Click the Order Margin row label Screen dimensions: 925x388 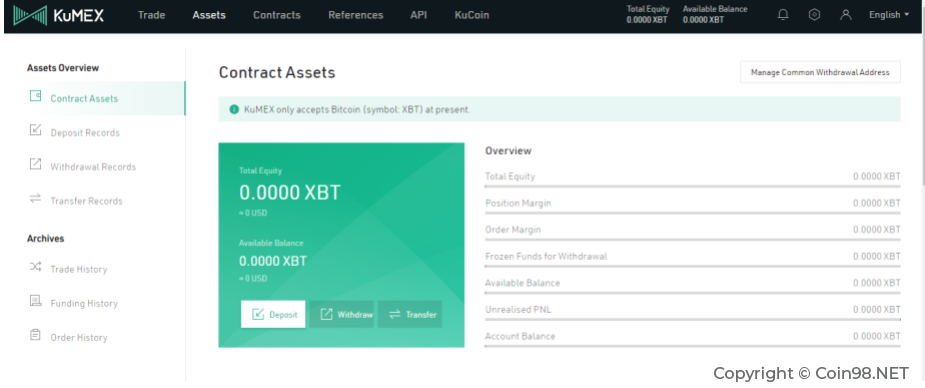[x=513, y=229]
